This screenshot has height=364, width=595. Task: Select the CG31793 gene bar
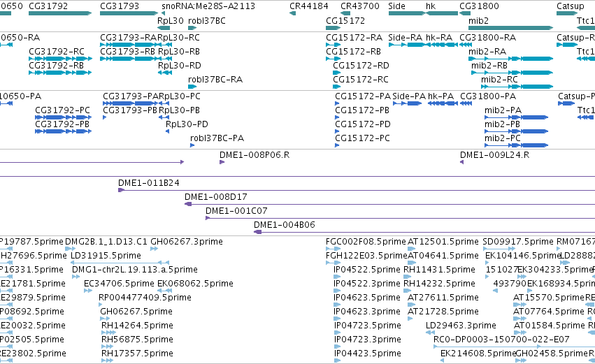coord(129,13)
